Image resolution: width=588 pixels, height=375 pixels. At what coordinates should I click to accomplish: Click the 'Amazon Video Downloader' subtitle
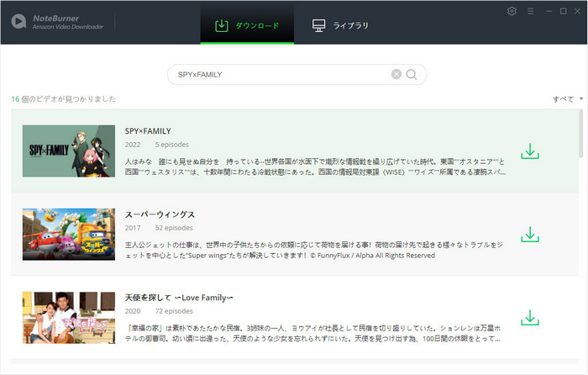click(x=68, y=27)
